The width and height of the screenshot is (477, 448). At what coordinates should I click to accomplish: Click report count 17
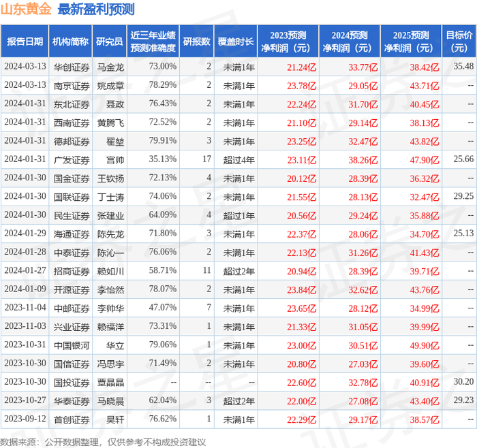click(207, 159)
